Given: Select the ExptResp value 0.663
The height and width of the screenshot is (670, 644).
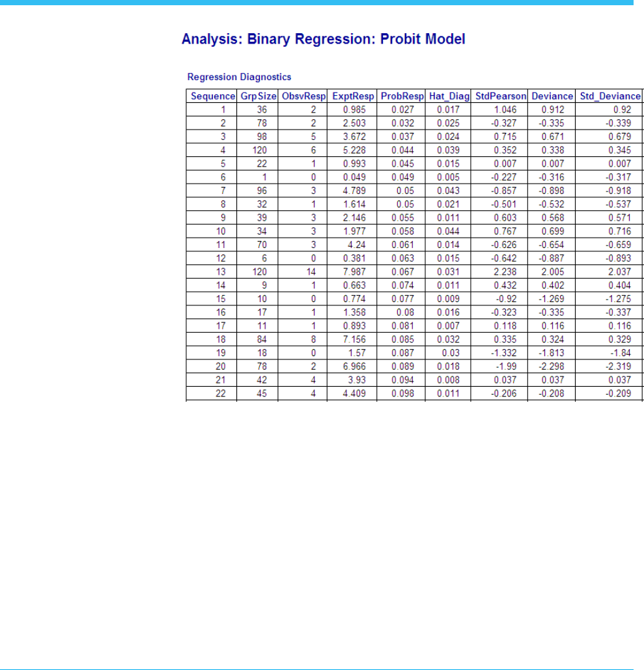Looking at the screenshot, I should pos(354,285).
